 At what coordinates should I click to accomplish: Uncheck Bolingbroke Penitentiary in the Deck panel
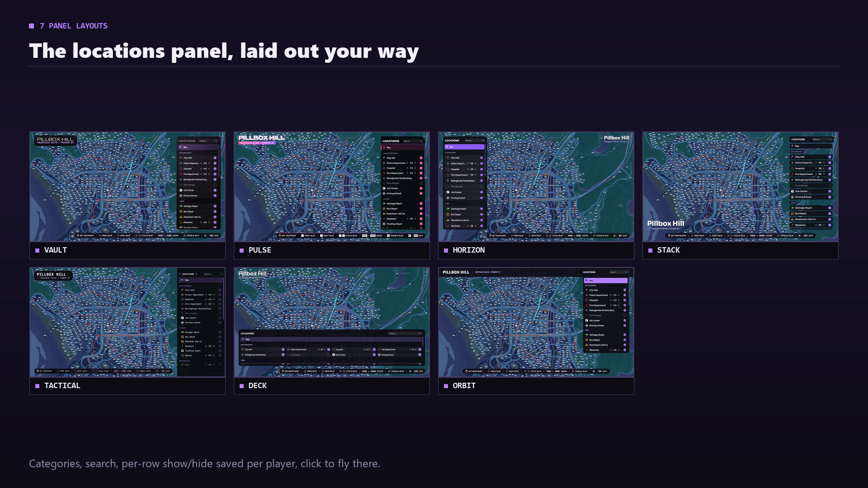tap(283, 355)
